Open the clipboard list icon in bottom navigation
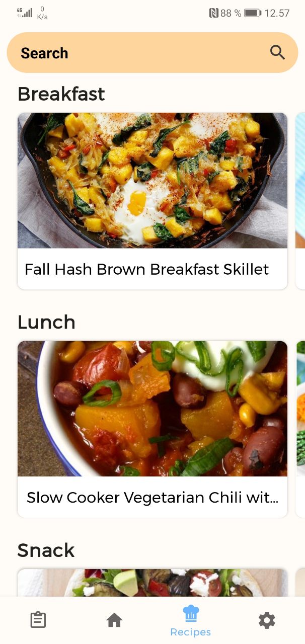 click(x=38, y=620)
